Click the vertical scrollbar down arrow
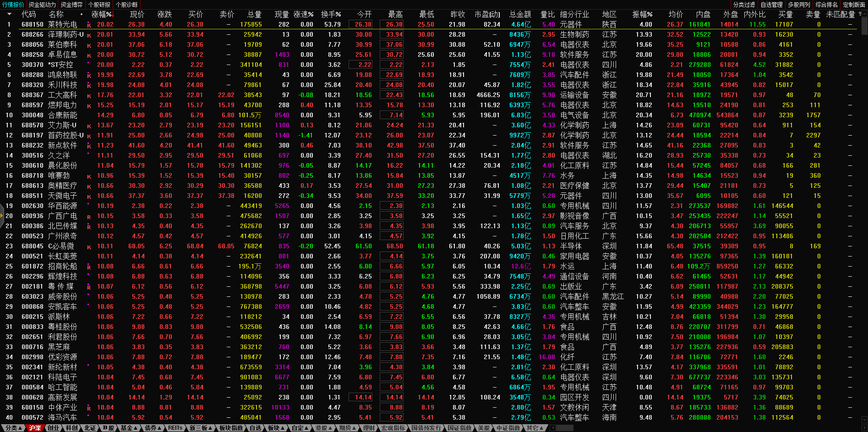 coord(864,419)
